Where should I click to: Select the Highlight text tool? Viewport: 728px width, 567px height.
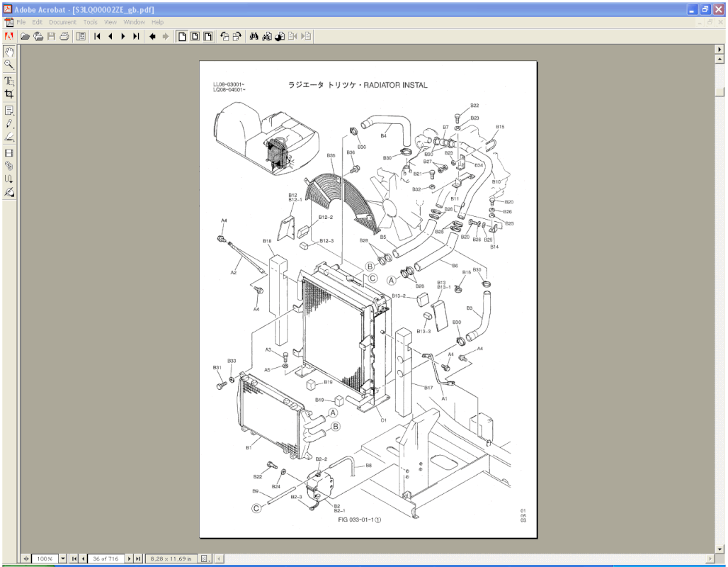point(8,137)
